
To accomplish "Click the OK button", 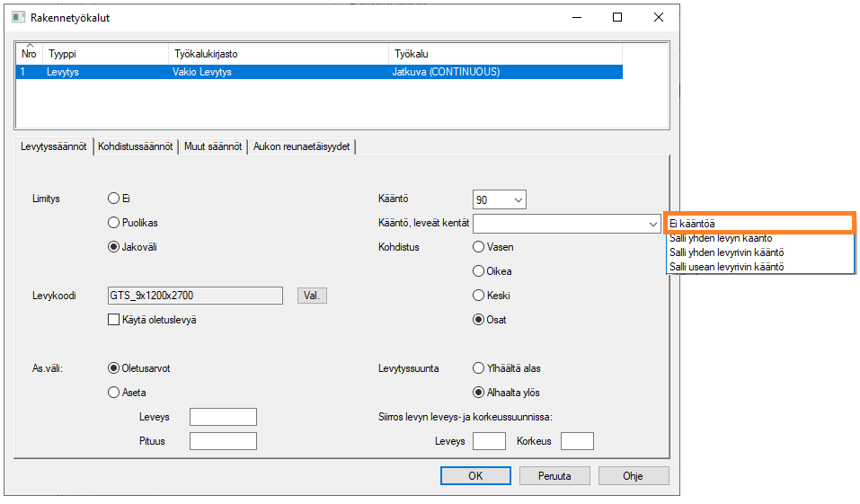I will 475,476.
